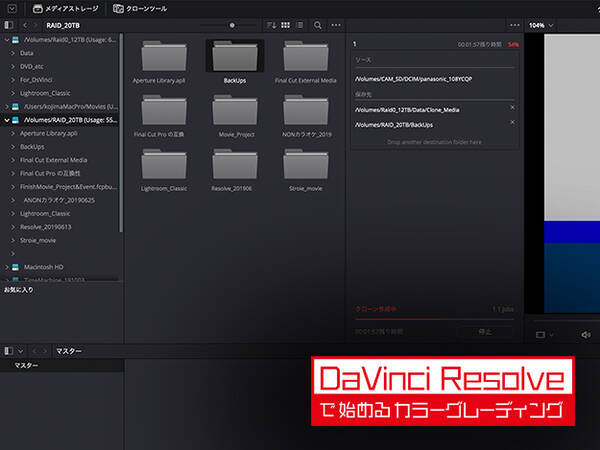
Task: Open Aperture Library folder thumbnail
Action: tap(164, 56)
